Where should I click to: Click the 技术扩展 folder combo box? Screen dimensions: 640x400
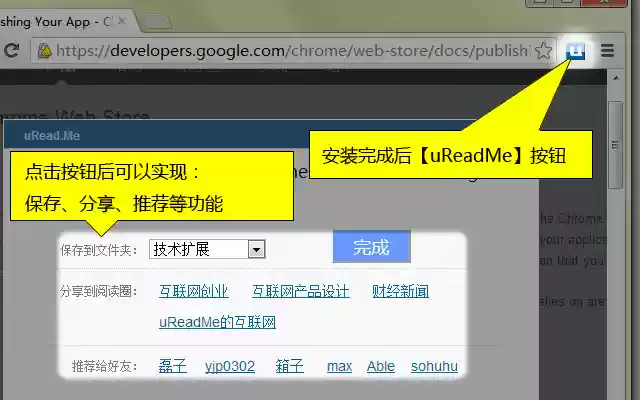[207, 249]
